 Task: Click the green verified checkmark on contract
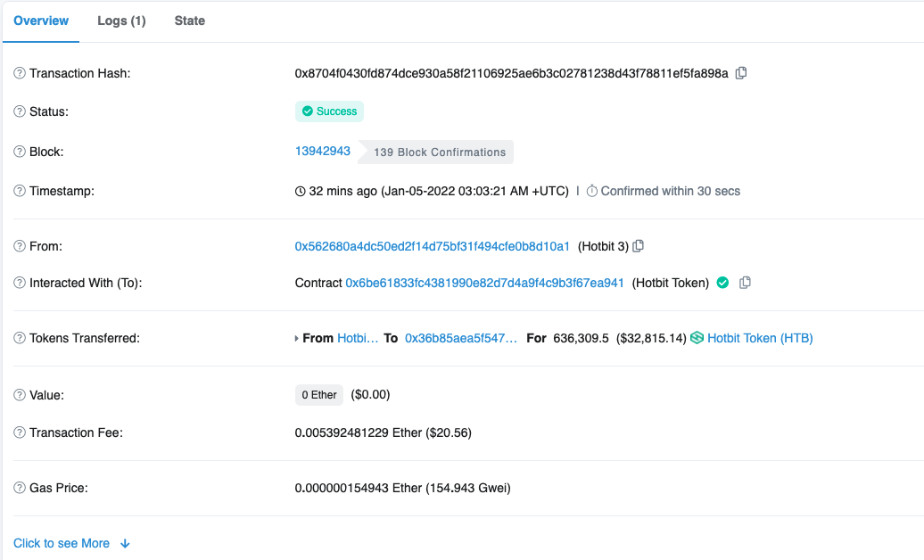[x=722, y=283]
